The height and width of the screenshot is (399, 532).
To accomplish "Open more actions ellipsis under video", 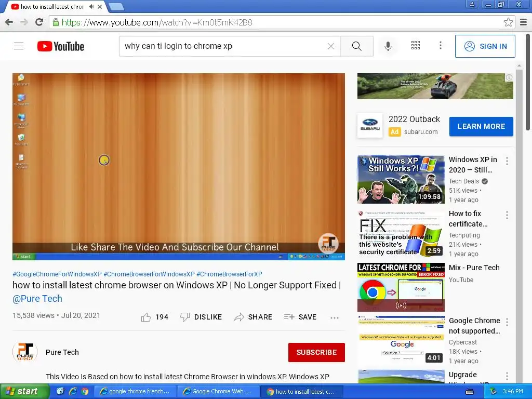I will tap(335, 318).
